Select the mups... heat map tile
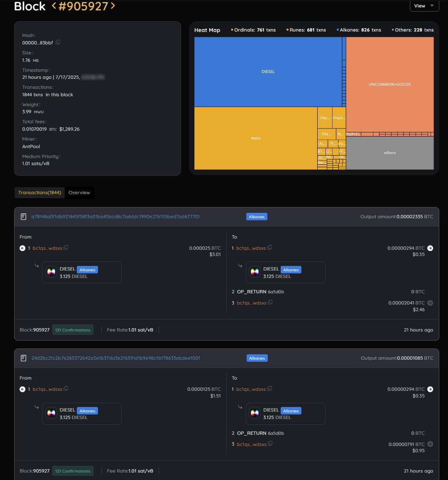The width and height of the screenshot is (448, 480). 339,117
